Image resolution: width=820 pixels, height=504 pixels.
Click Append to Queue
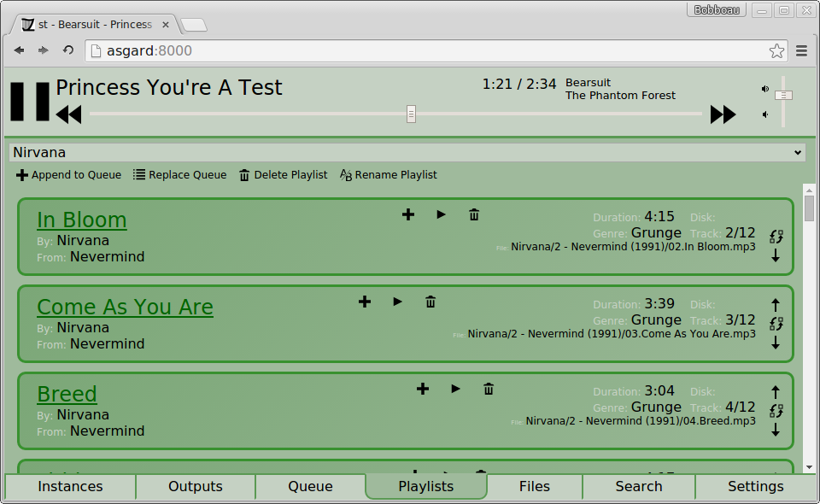pyautogui.click(x=68, y=175)
